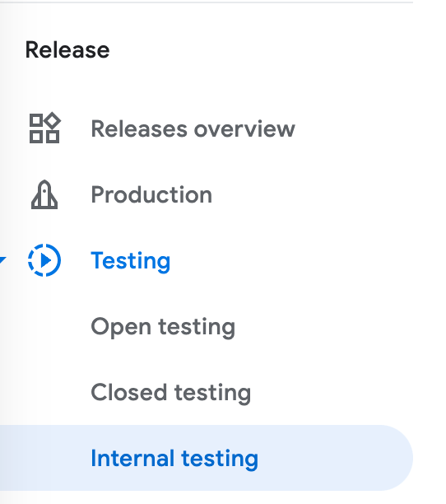Click the Releases overview grid icon
Image resolution: width=446 pixels, height=504 pixels.
(44, 128)
